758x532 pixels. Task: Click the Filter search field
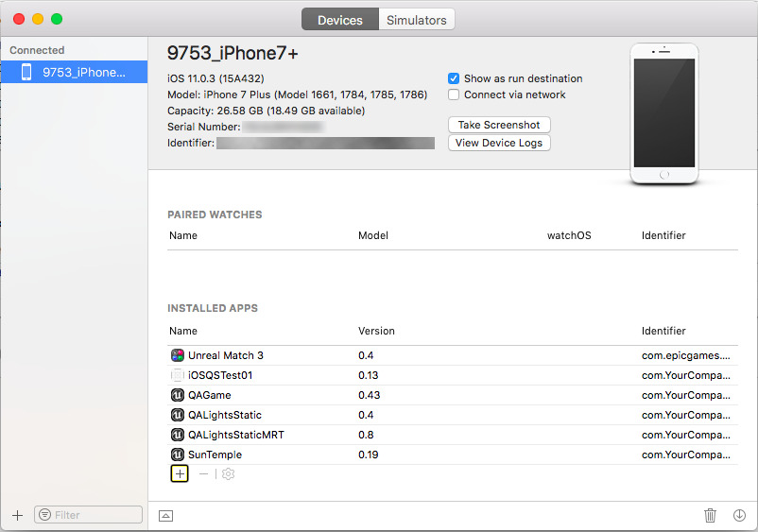pyautogui.click(x=89, y=515)
